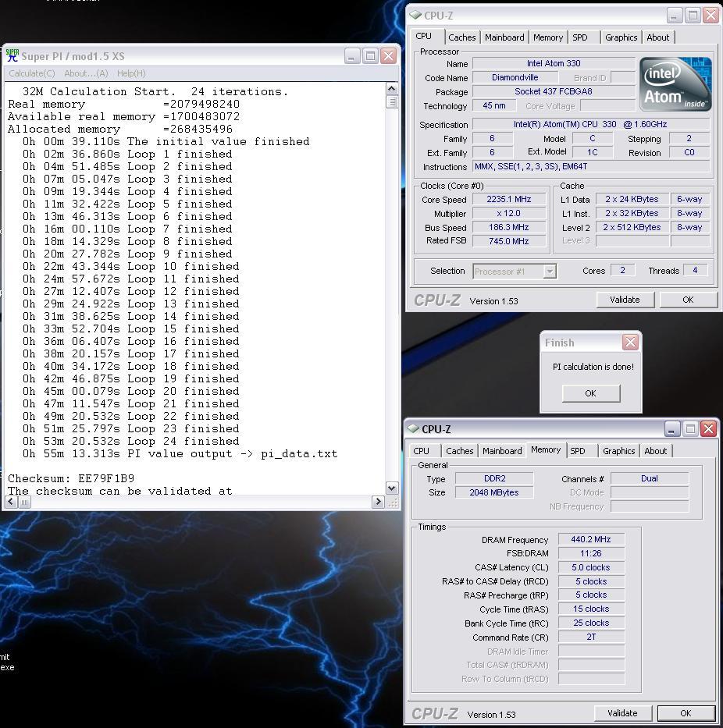This screenshot has height=728, width=723.
Task: Open About menu in Super PI
Action: pyautogui.click(x=86, y=73)
